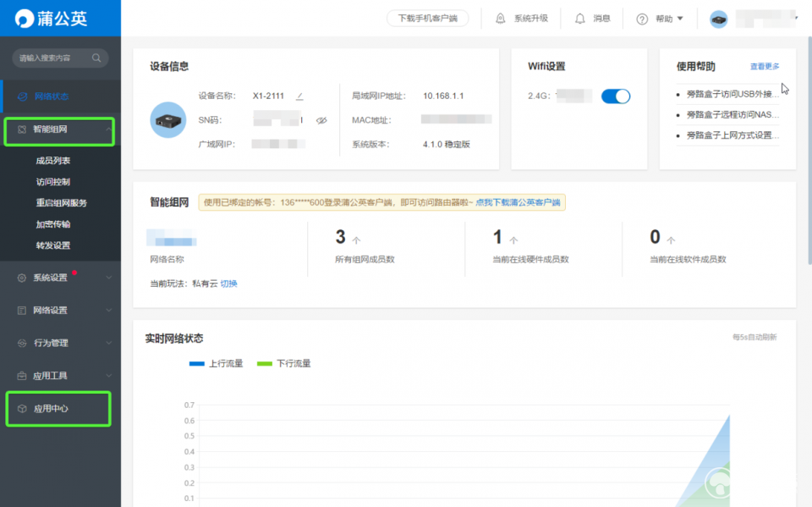
Task: Click the 消息 notification bell icon
Action: [580, 19]
